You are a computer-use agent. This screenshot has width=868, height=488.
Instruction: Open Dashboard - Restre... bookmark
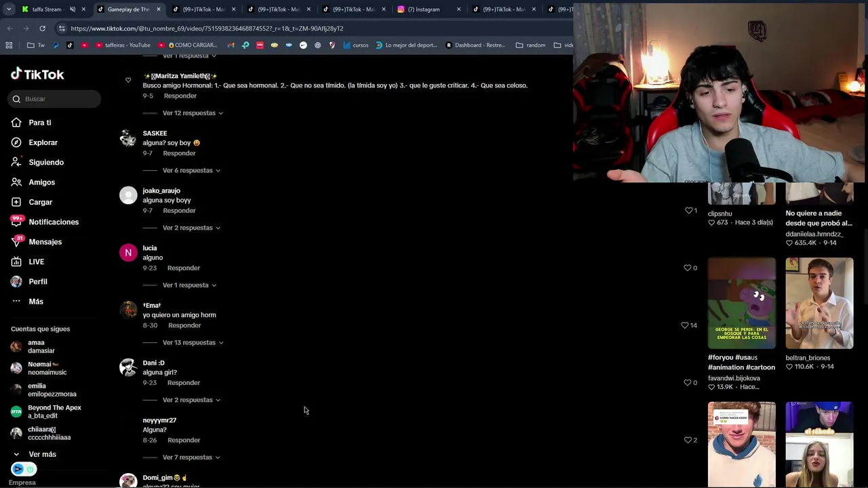[x=475, y=45]
